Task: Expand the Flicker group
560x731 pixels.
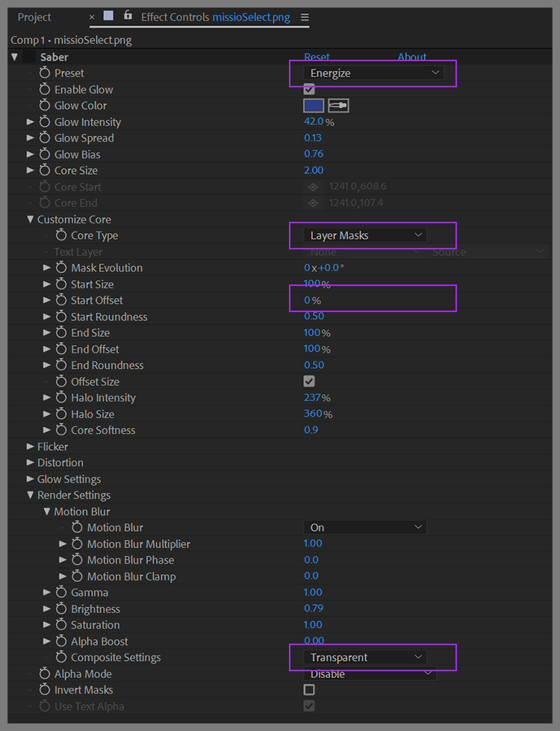Action: (x=31, y=447)
